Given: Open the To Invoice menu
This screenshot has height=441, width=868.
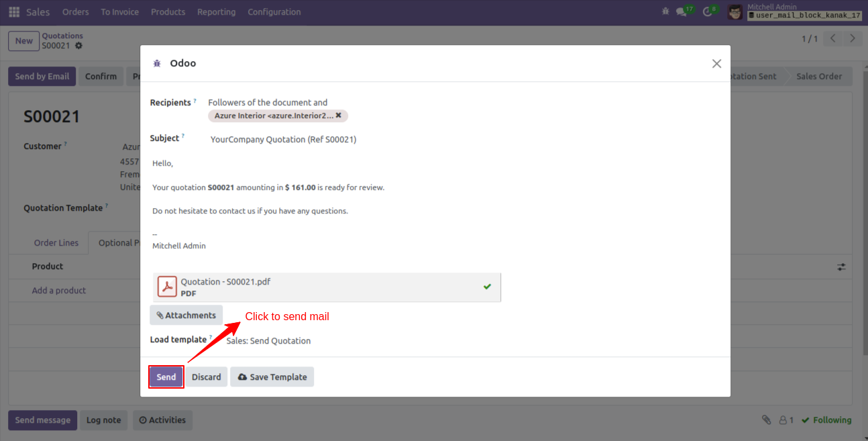Looking at the screenshot, I should tap(120, 12).
